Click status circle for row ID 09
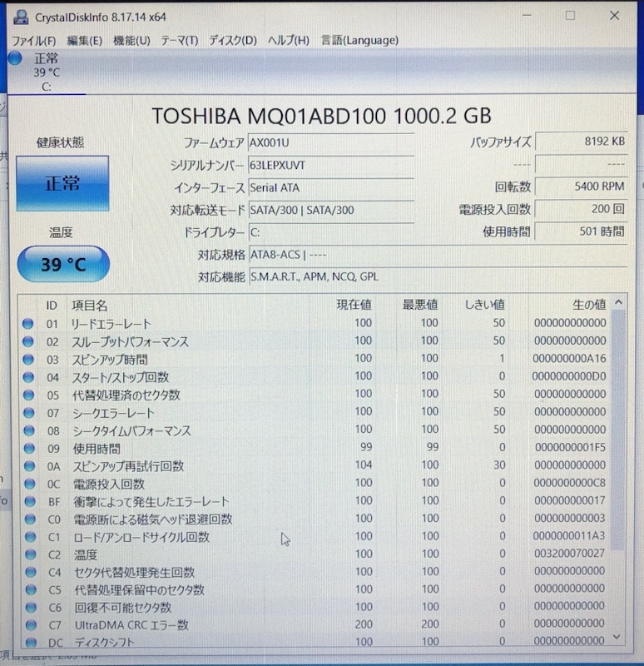644x666 pixels. [x=29, y=449]
